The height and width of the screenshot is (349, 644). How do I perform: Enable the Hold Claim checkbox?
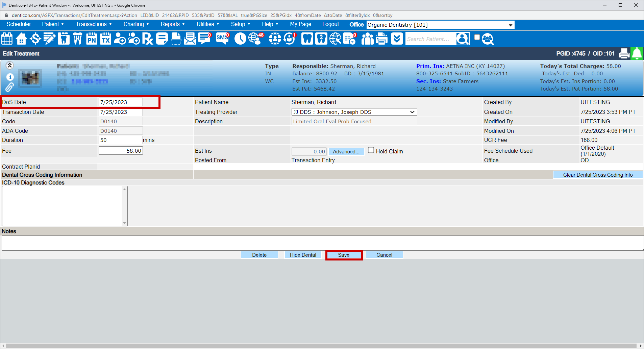[x=371, y=150]
